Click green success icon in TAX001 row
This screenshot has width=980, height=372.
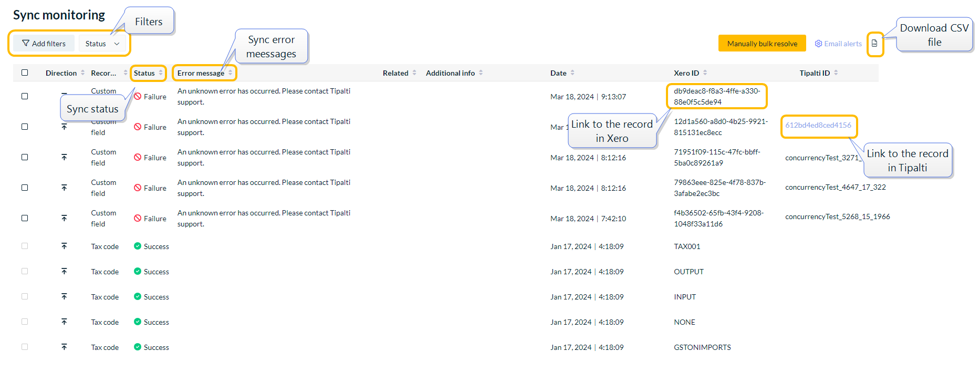point(138,246)
